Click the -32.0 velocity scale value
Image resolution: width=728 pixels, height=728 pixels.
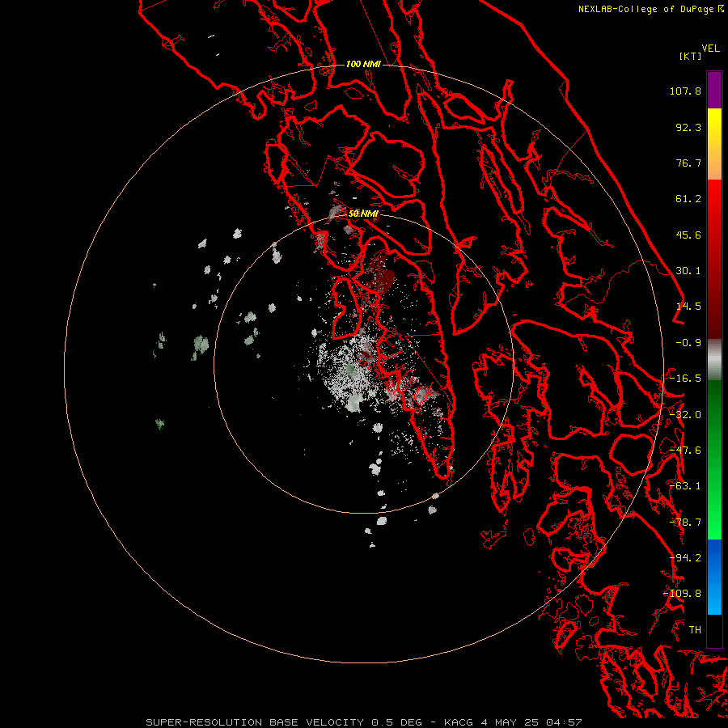click(685, 415)
